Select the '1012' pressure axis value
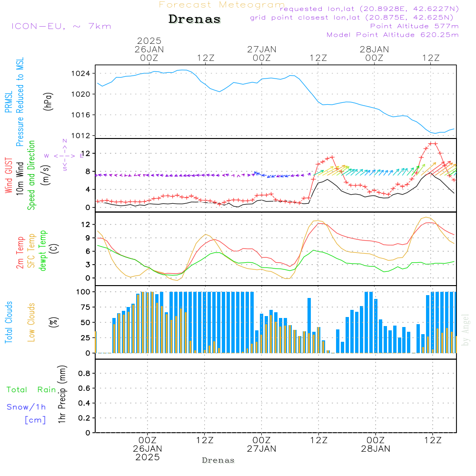Image resolution: width=476 pixels, height=476 pixels. click(80, 135)
